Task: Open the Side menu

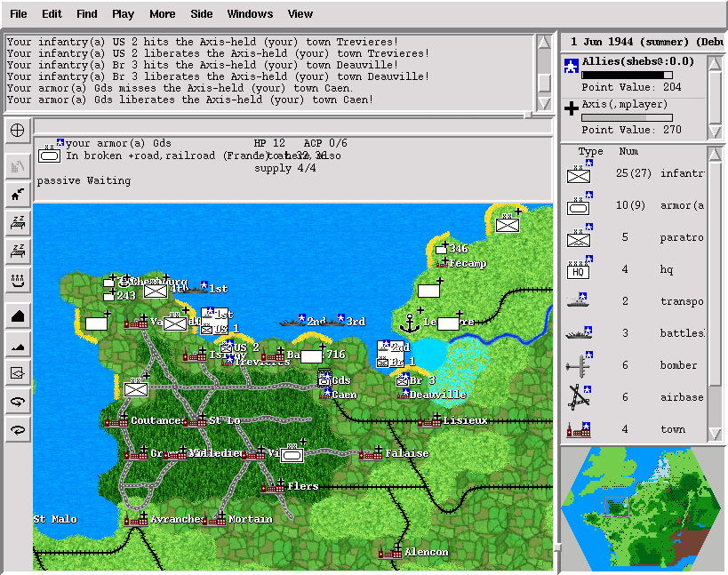Action: click(202, 14)
